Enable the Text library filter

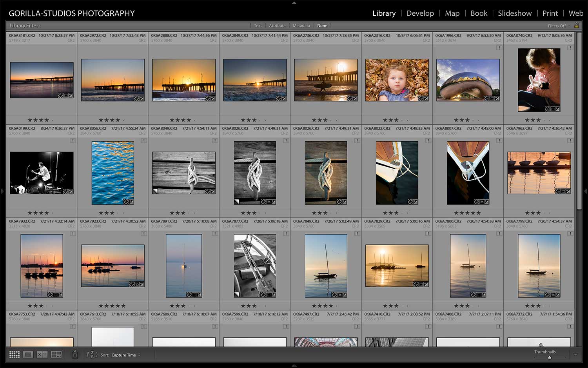(258, 26)
